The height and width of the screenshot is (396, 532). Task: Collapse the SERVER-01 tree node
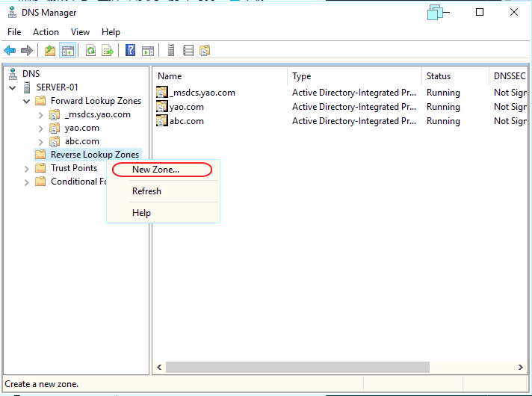(13, 87)
